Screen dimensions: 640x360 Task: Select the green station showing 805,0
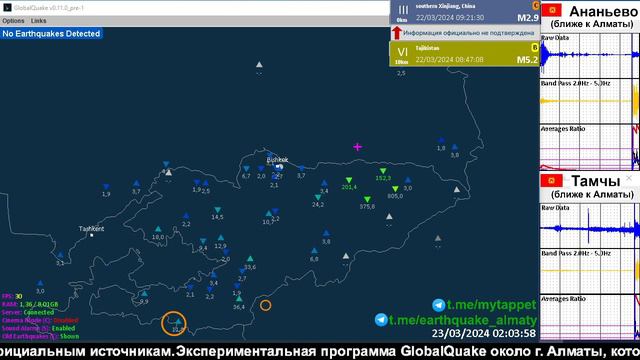[x=395, y=189]
